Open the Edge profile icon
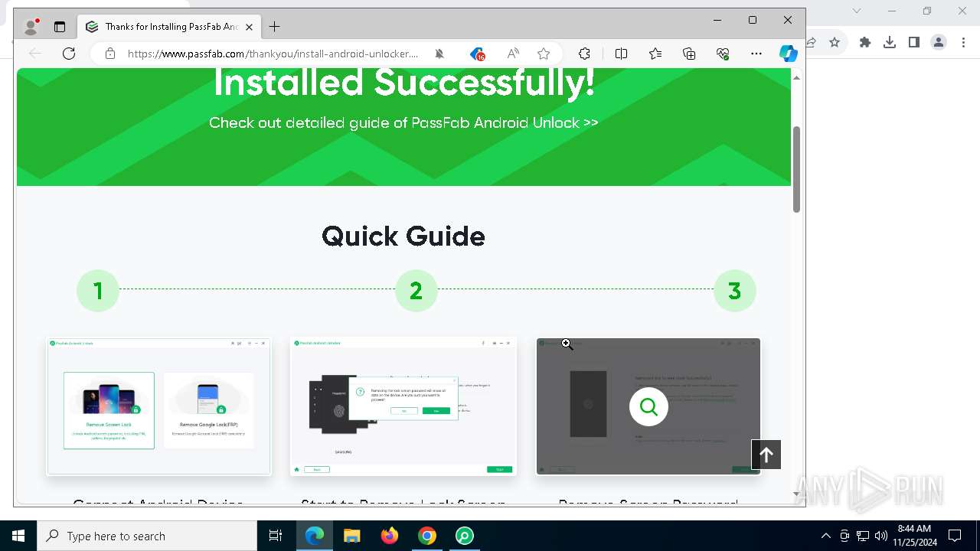The height and width of the screenshot is (551, 980). tap(31, 27)
